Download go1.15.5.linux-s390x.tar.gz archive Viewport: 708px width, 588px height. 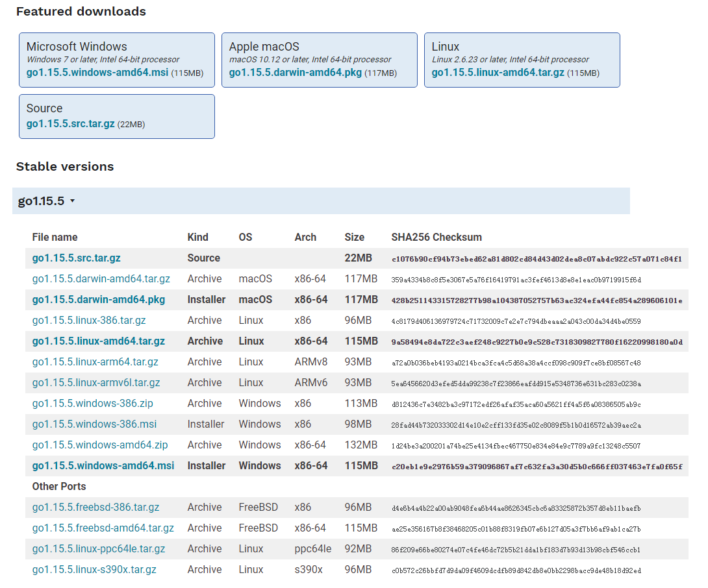[x=94, y=569]
